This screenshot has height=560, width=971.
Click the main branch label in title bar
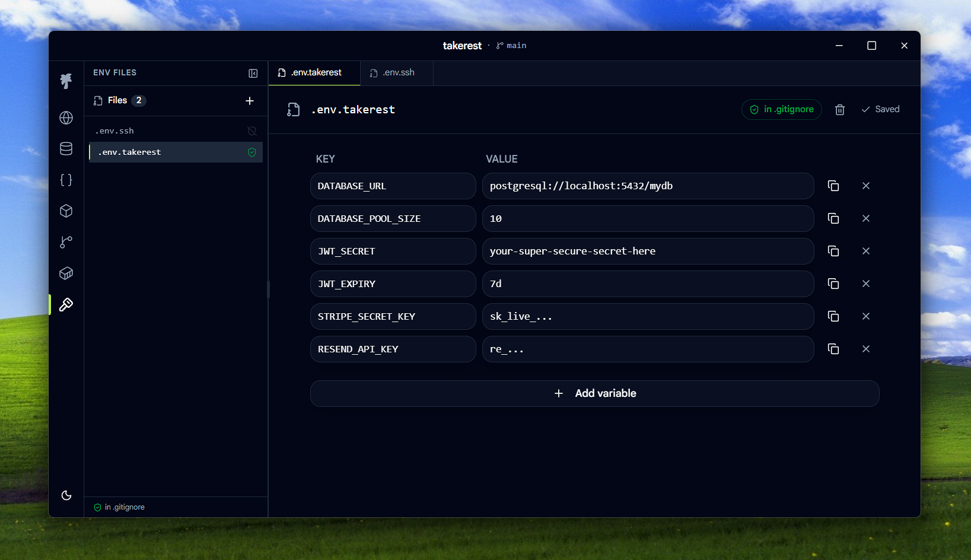[x=511, y=46]
